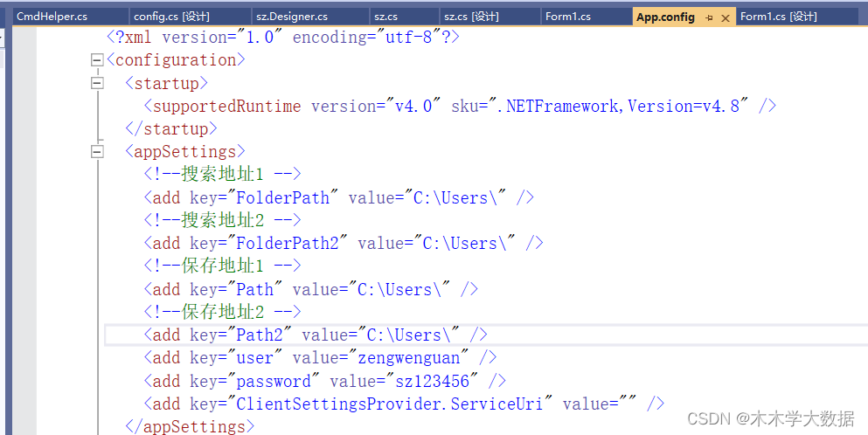Select the App.config tab label
Image resolution: width=868 pixels, height=435 pixels.
click(665, 17)
